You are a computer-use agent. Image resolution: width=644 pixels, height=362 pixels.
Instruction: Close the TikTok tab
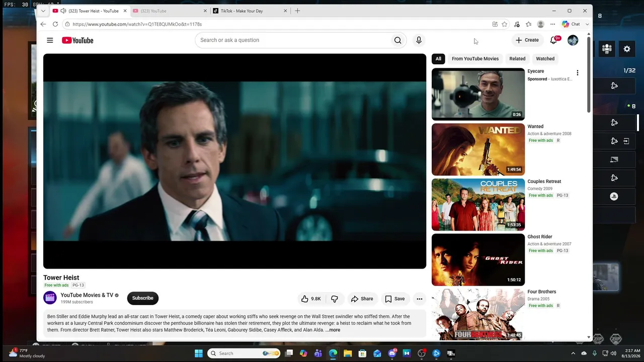tap(285, 11)
